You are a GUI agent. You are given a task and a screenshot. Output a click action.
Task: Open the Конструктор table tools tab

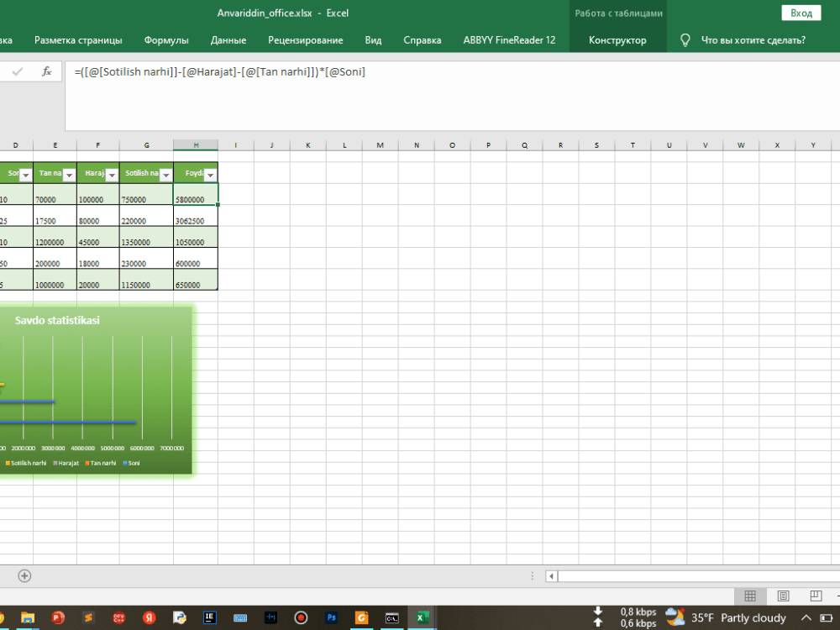[x=617, y=40]
